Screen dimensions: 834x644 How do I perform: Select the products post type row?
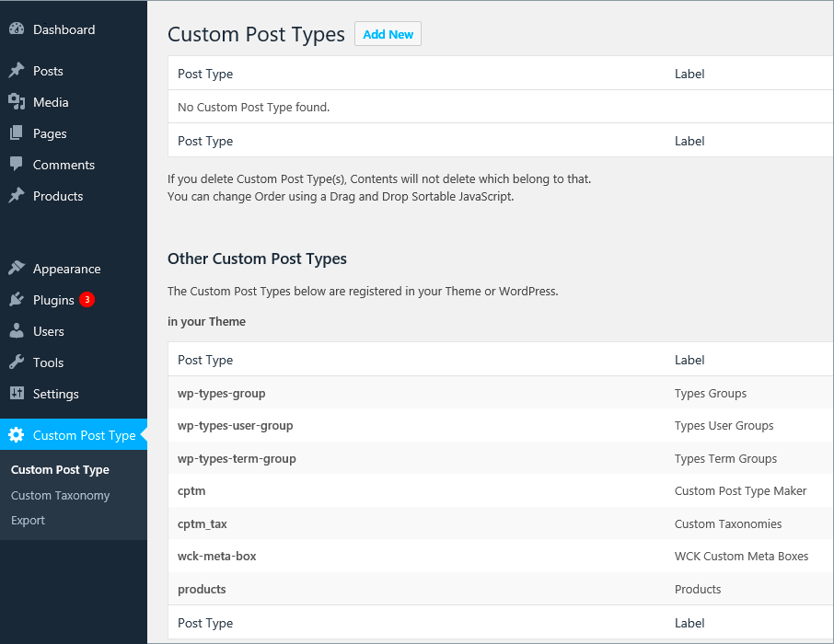[x=501, y=589]
